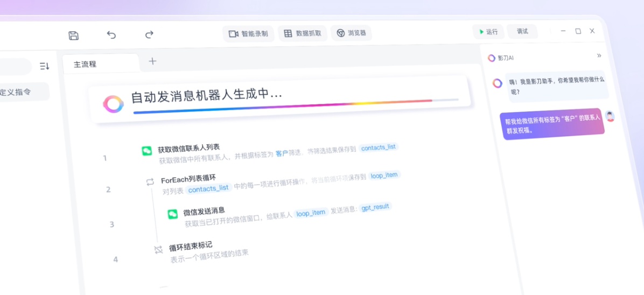Click the generation progress bar
This screenshot has height=295, width=644.
coord(296,106)
